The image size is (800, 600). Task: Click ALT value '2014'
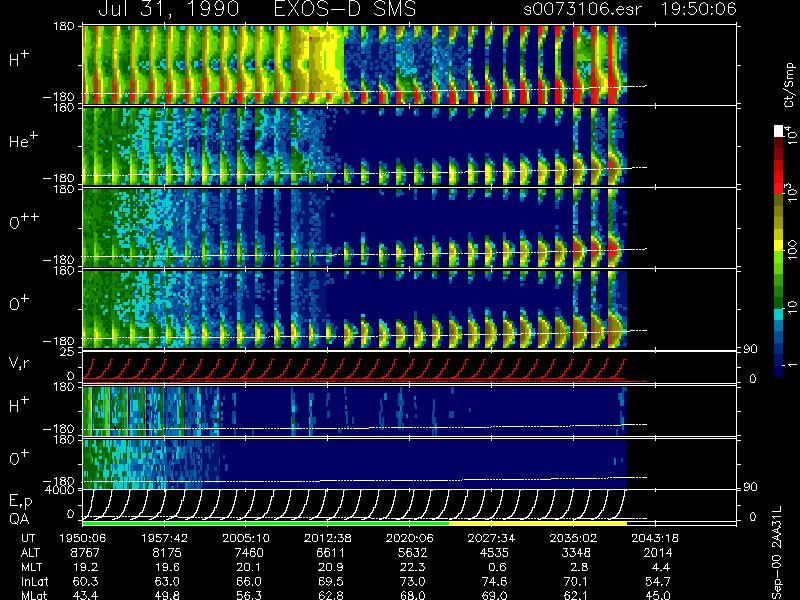click(658, 553)
